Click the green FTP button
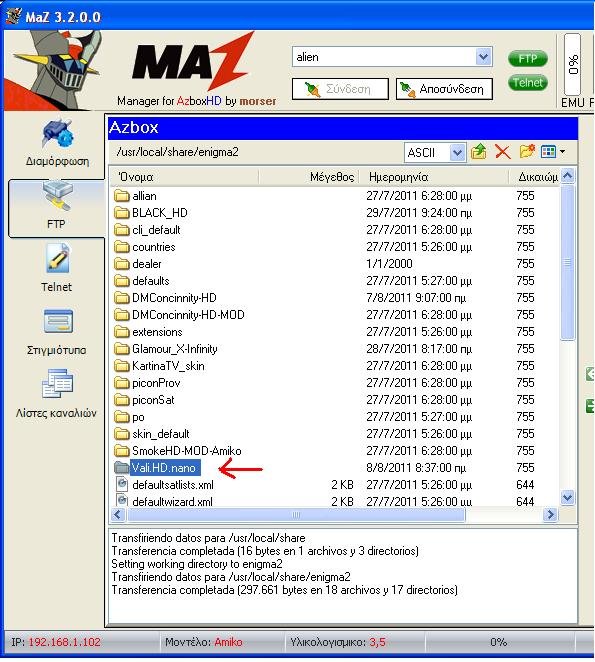Viewport: 595px width, 662px height. tap(527, 58)
